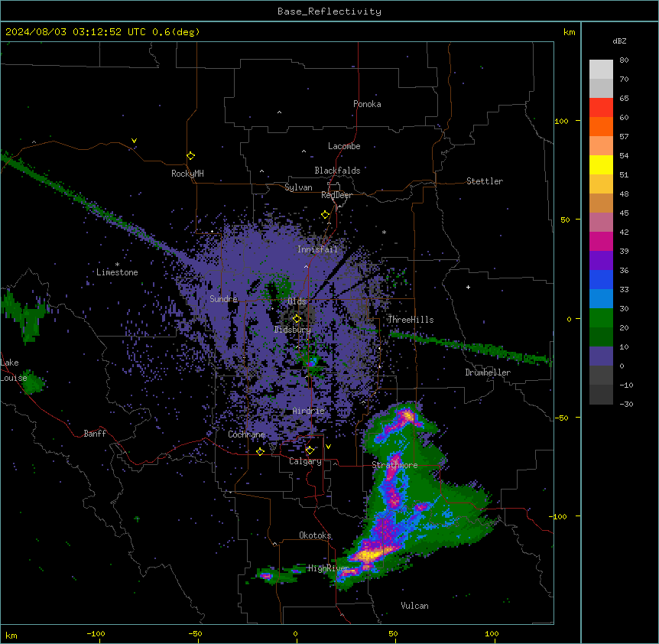Pick the red 60-65 dBZ legend swatch
The height and width of the screenshot is (644, 659).
pyautogui.click(x=601, y=107)
